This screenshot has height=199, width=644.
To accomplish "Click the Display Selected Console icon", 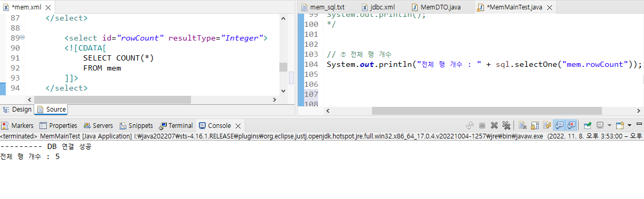I will [600, 125].
